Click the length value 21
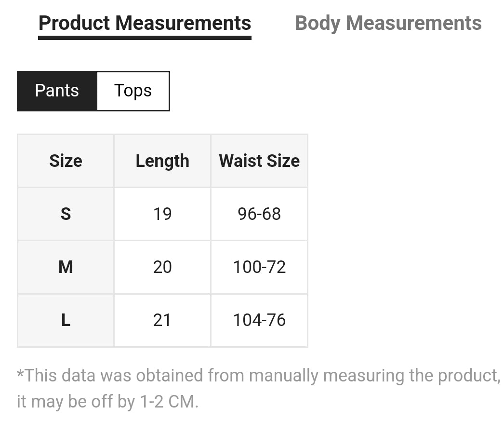The width and height of the screenshot is (504, 435). [162, 320]
